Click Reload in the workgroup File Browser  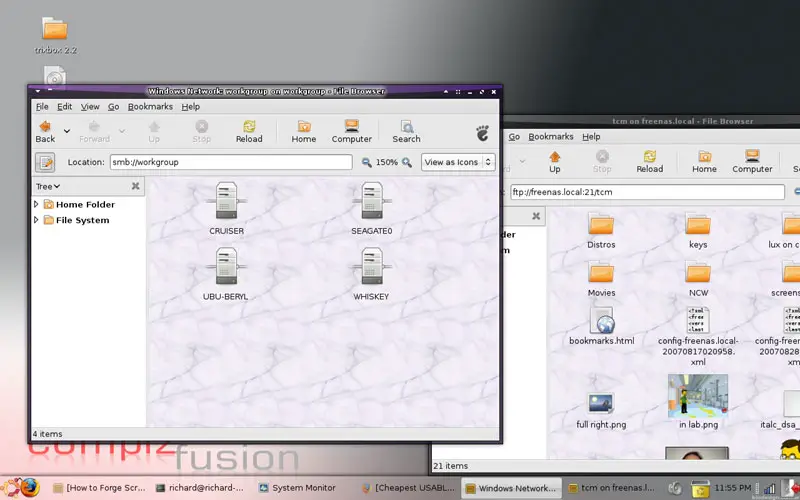click(249, 131)
